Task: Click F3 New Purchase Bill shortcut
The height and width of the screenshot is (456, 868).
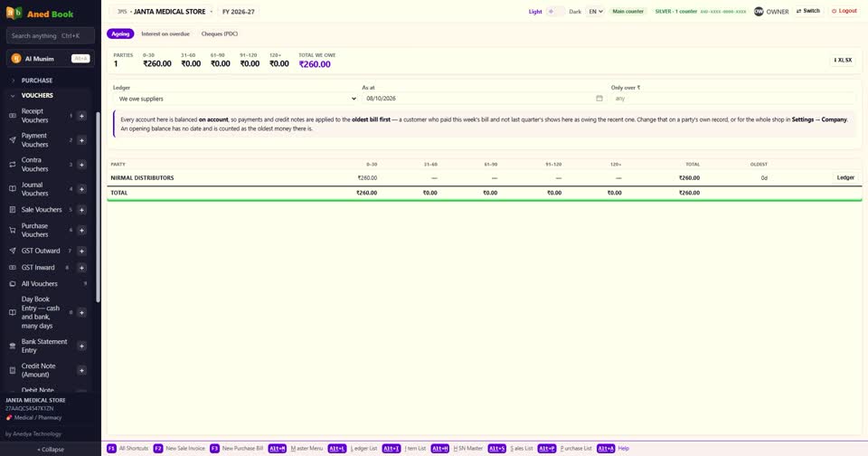Action: 237,448
